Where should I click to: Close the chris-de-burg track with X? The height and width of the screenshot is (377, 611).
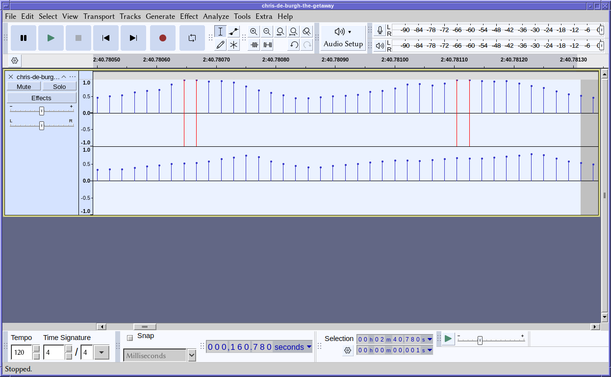pos(11,77)
